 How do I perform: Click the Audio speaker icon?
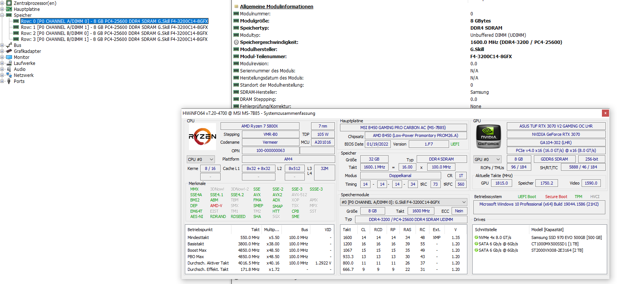click(9, 69)
